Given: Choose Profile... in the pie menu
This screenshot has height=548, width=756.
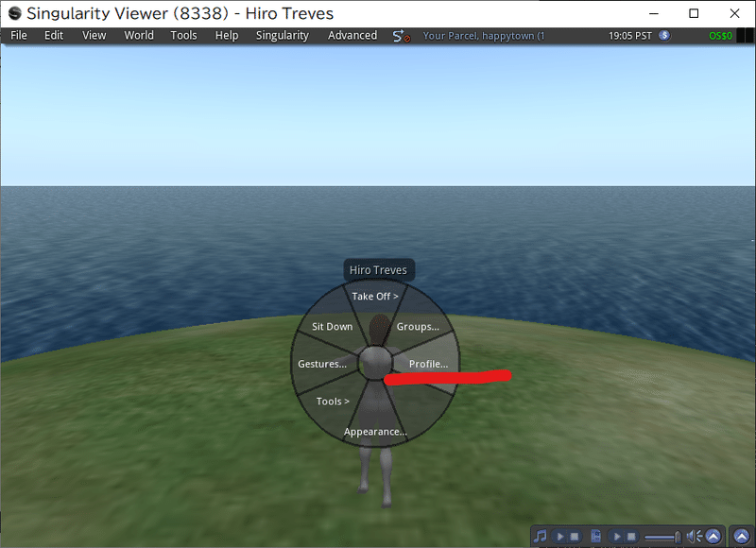Looking at the screenshot, I should tap(428, 364).
